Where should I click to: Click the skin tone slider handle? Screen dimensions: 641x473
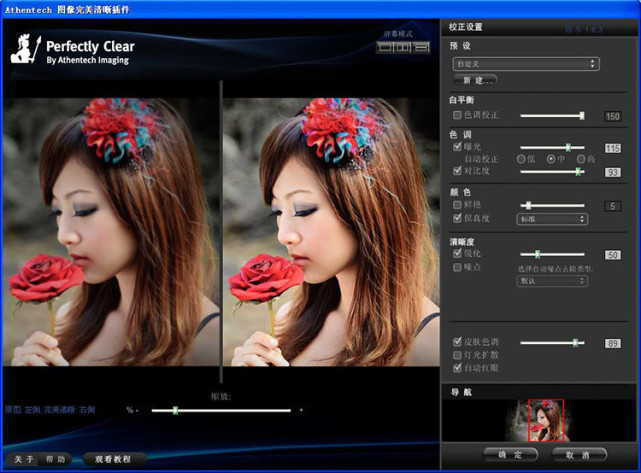[575, 343]
